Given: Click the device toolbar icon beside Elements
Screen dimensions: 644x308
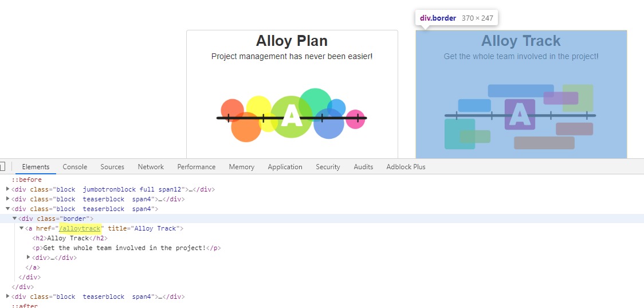Looking at the screenshot, I should (x=2, y=167).
